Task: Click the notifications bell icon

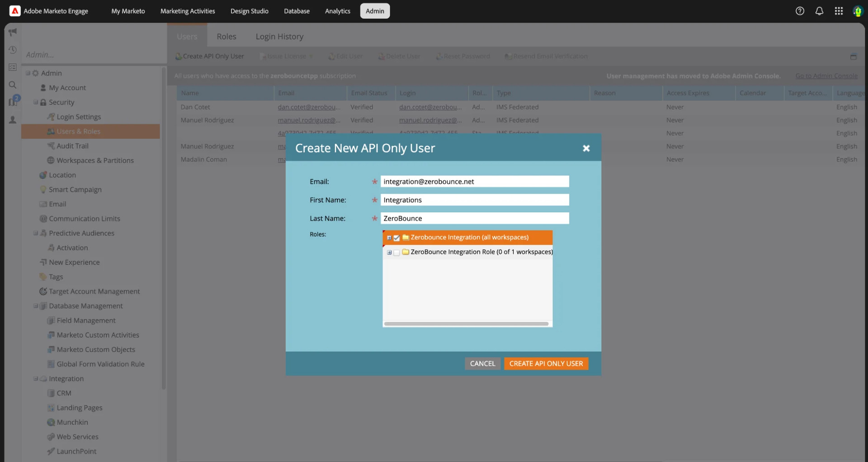Action: coord(819,11)
